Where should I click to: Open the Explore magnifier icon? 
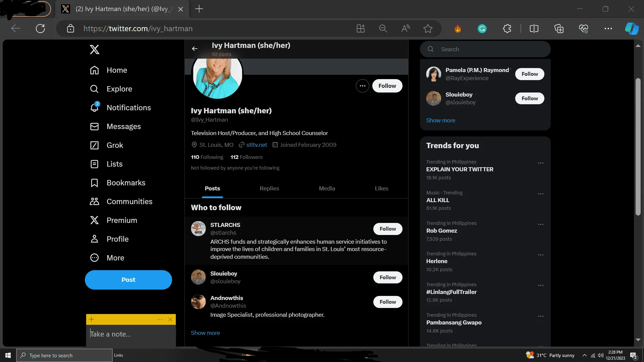tap(95, 89)
